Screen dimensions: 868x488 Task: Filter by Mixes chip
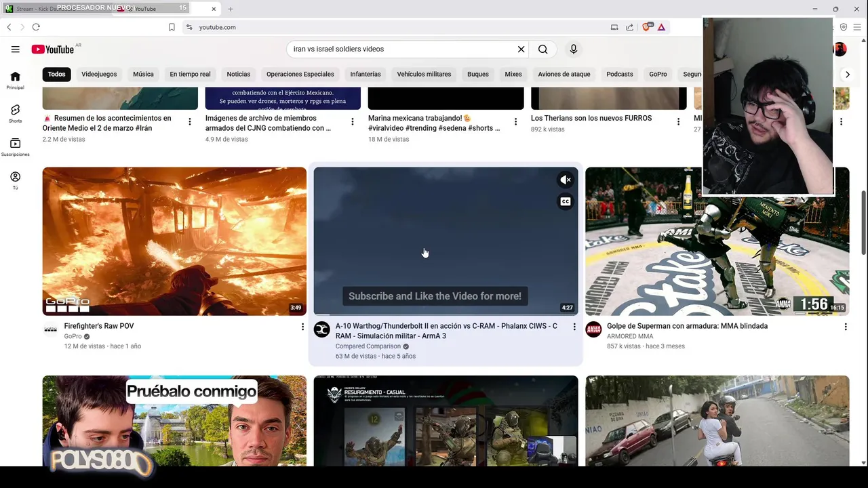point(513,74)
